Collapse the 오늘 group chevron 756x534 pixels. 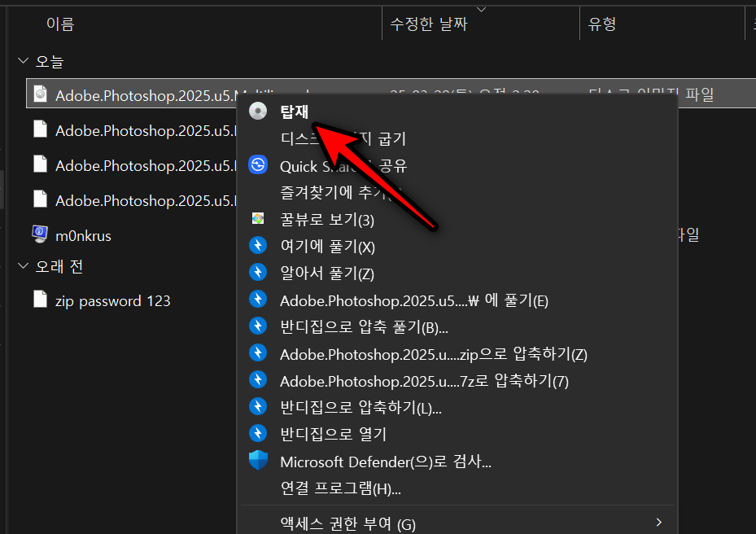click(23, 61)
